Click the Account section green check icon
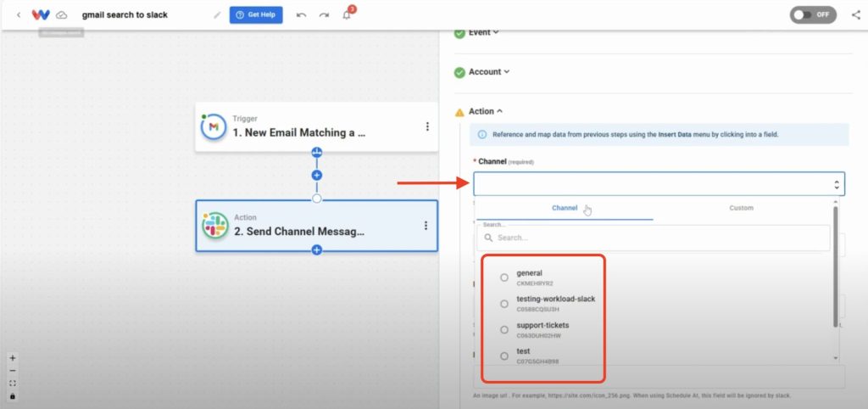The image size is (868, 409). pos(459,73)
